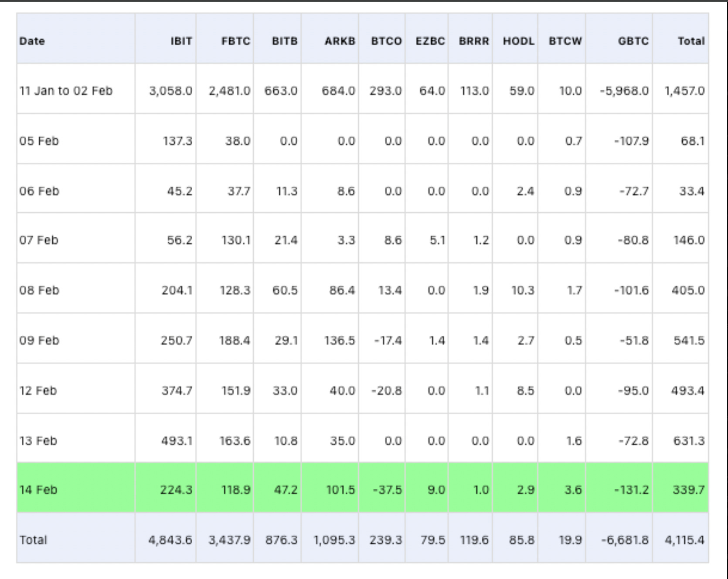
Task: Click the IBIT value 493.1
Action: point(177,440)
